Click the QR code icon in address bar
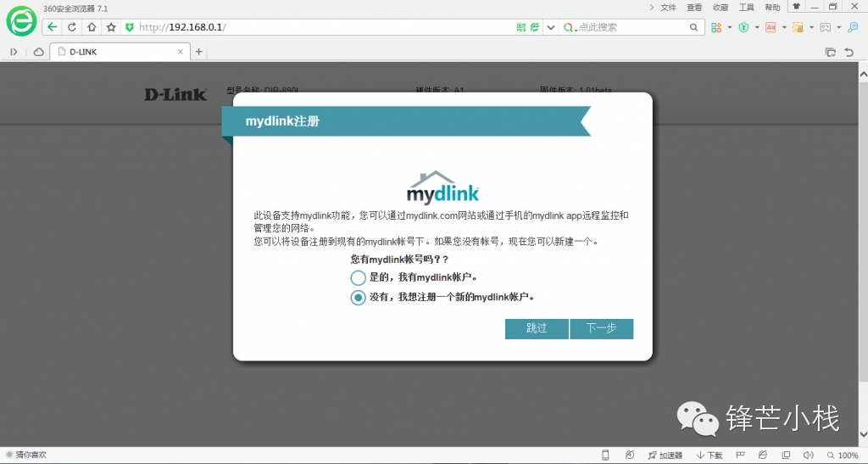The width and height of the screenshot is (868, 464). click(x=521, y=27)
